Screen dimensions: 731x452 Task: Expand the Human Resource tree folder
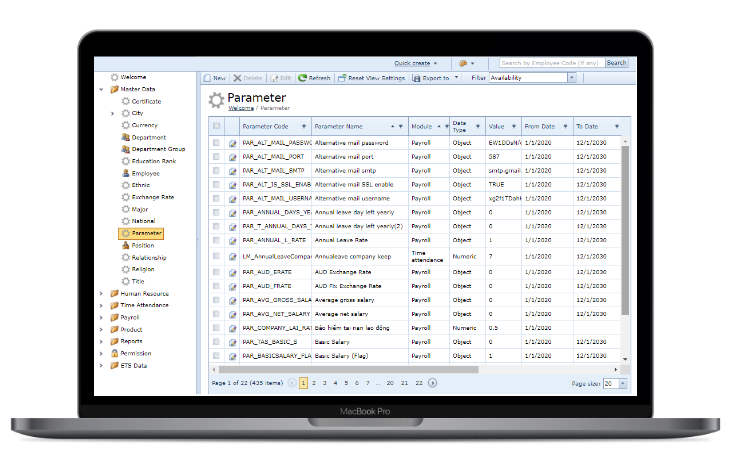tap(101, 294)
